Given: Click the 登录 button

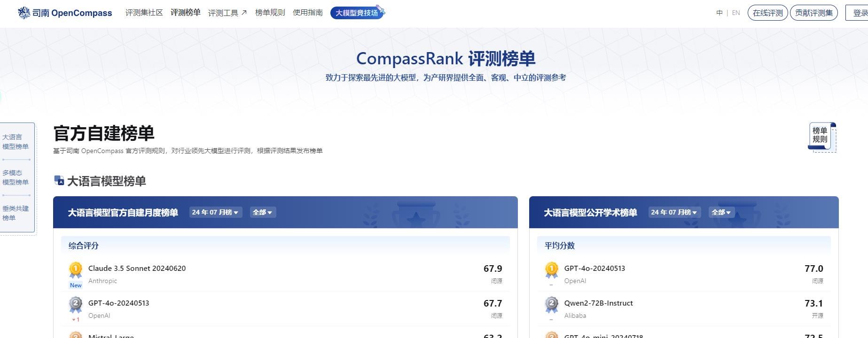Looking at the screenshot, I should 857,13.
